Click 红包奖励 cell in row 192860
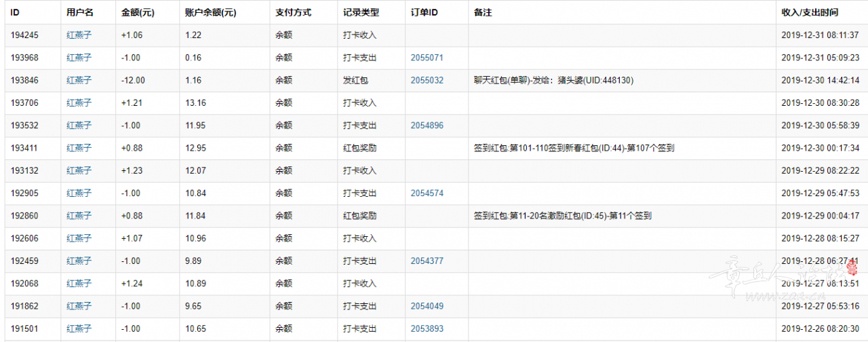Image resolution: width=868 pixels, height=342 pixels. (x=371, y=216)
